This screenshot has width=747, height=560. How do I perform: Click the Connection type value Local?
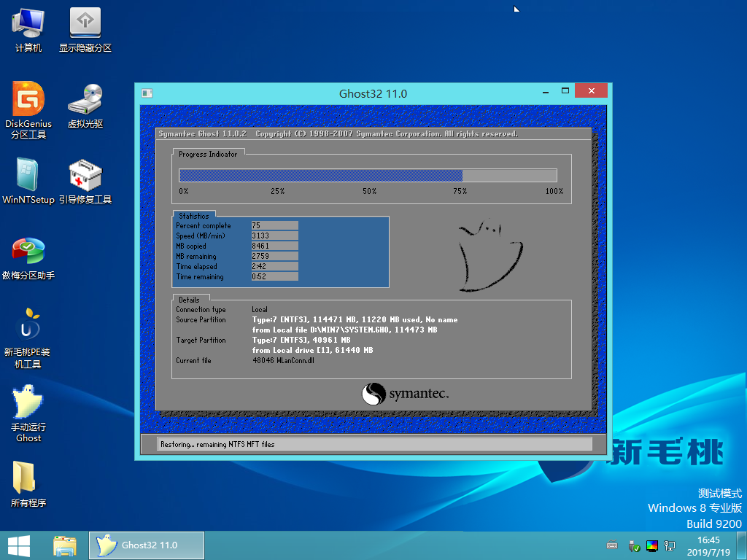click(x=260, y=309)
